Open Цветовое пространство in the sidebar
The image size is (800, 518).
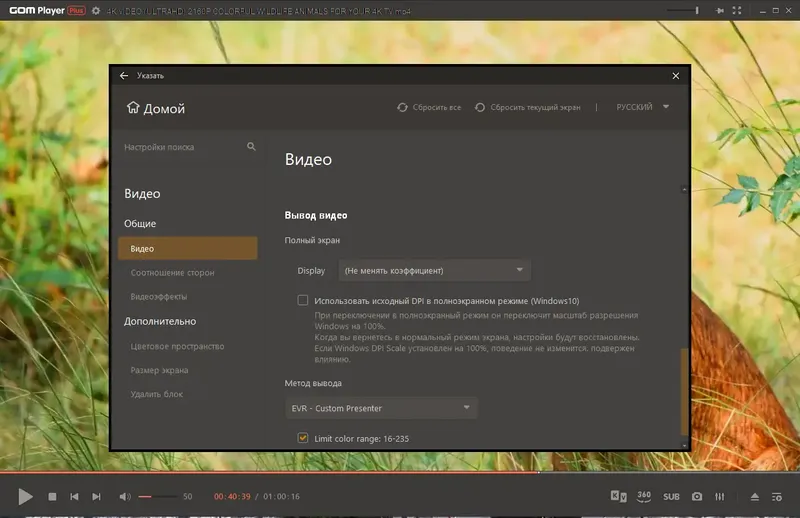pos(177,346)
